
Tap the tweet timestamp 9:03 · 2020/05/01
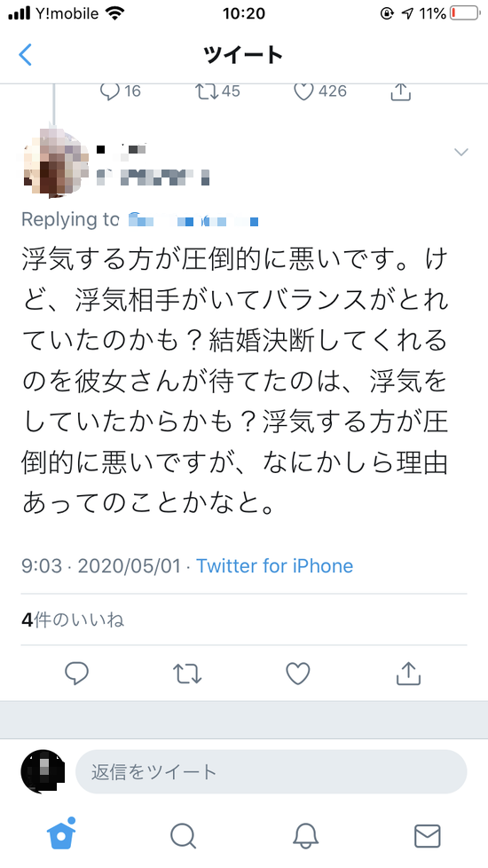101,565
